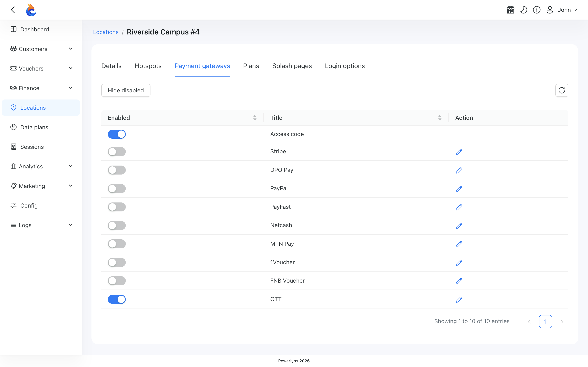Image resolution: width=588 pixels, height=367 pixels.
Task: Disable the Access code toggle
Action: point(117,134)
